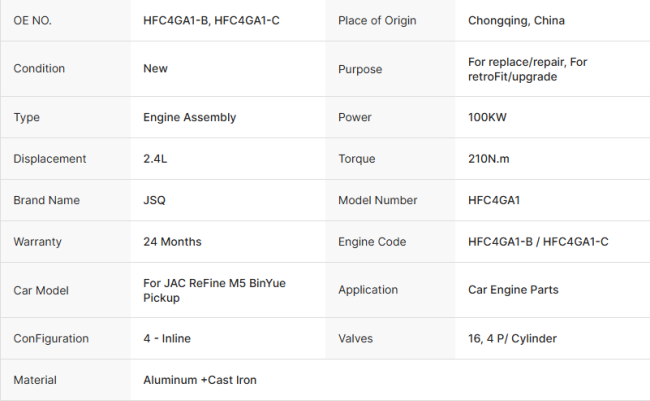Viewport: 650px width, 401px height.
Task: Select the Condition value New
Action: point(155,68)
